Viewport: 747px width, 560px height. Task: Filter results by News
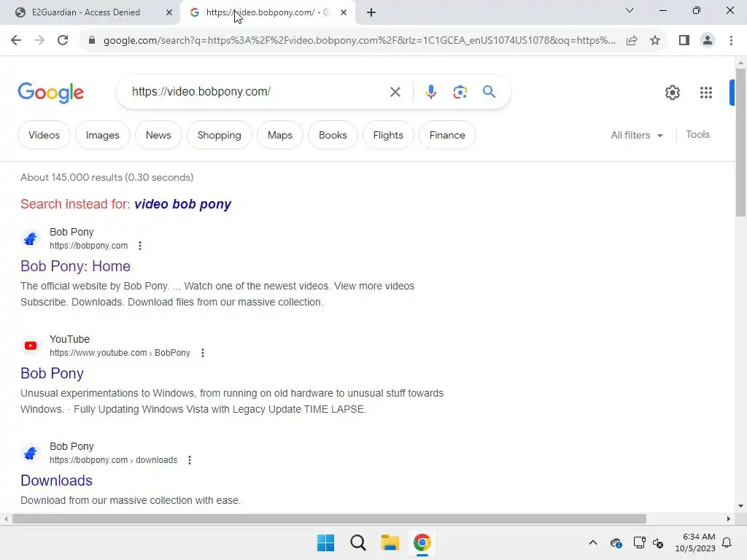pos(158,135)
